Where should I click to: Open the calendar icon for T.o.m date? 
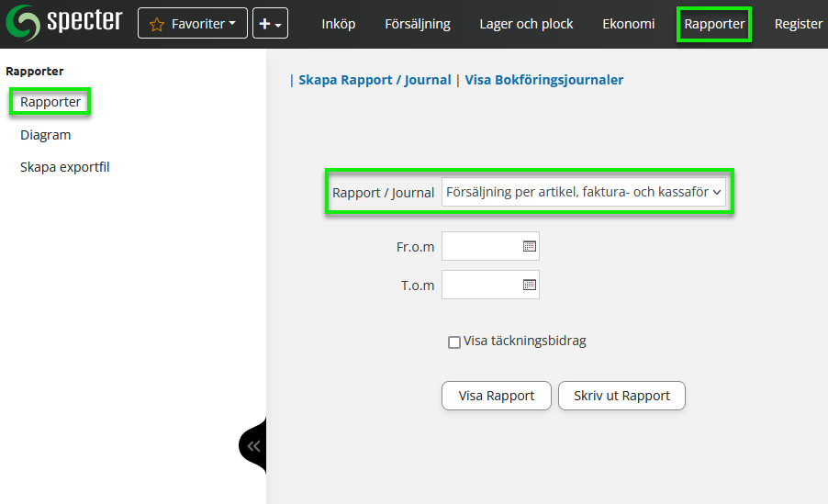[x=529, y=285]
